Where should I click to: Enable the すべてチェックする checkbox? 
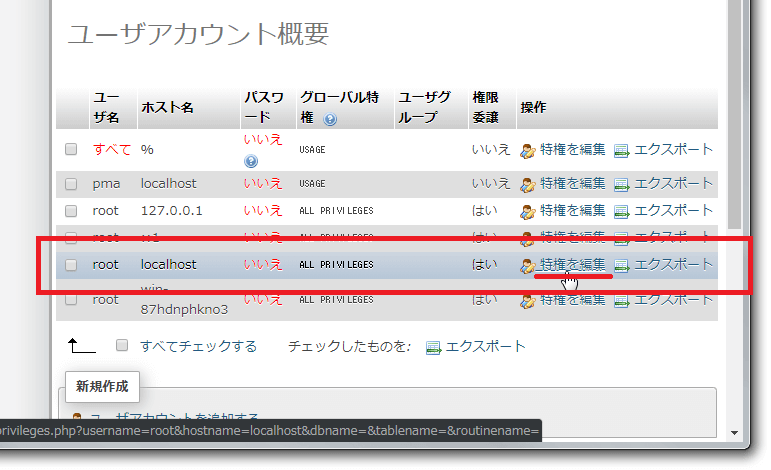pyautogui.click(x=122, y=345)
